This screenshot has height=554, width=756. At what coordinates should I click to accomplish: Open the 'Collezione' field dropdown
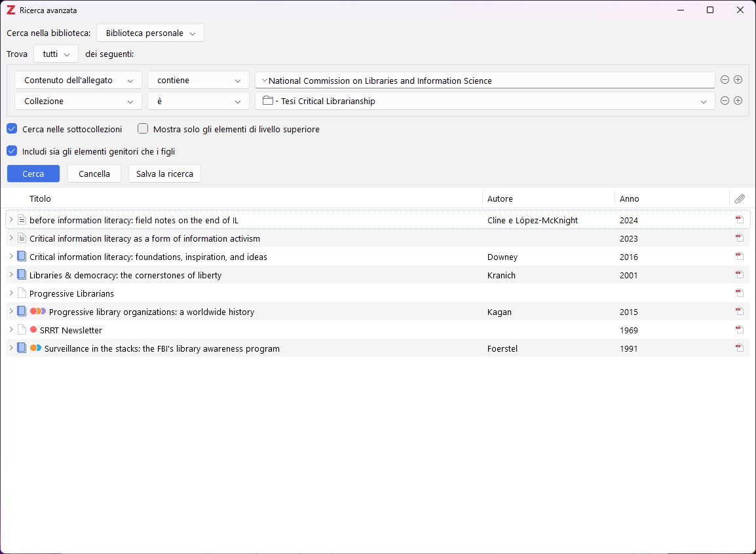78,101
